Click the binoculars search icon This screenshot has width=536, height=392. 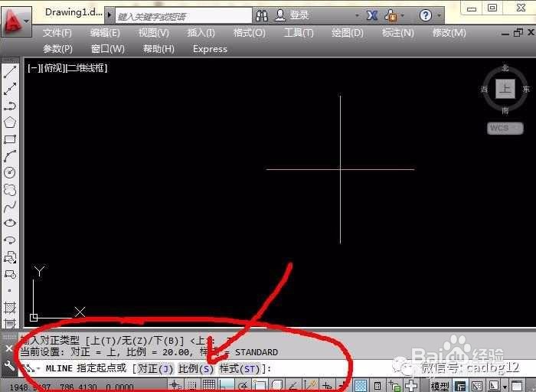pos(262,15)
